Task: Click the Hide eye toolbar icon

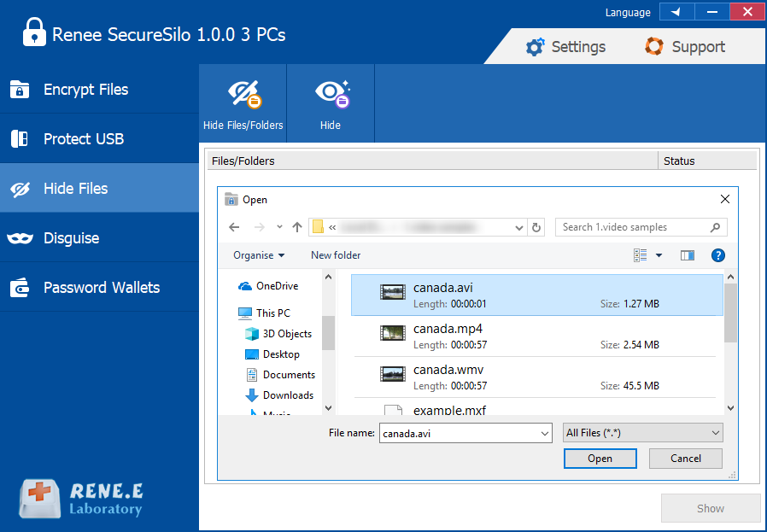Action: 331,103
